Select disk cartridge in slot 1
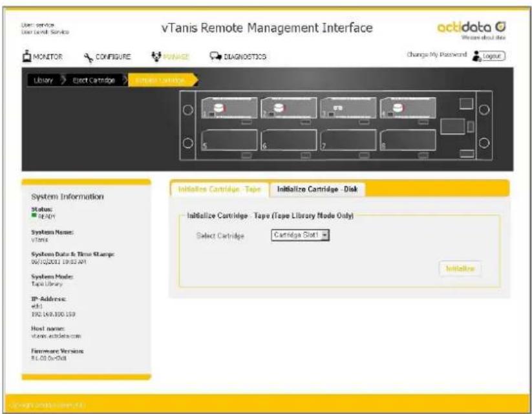Screen dimensions: 532x414 pyautogui.click(x=229, y=108)
